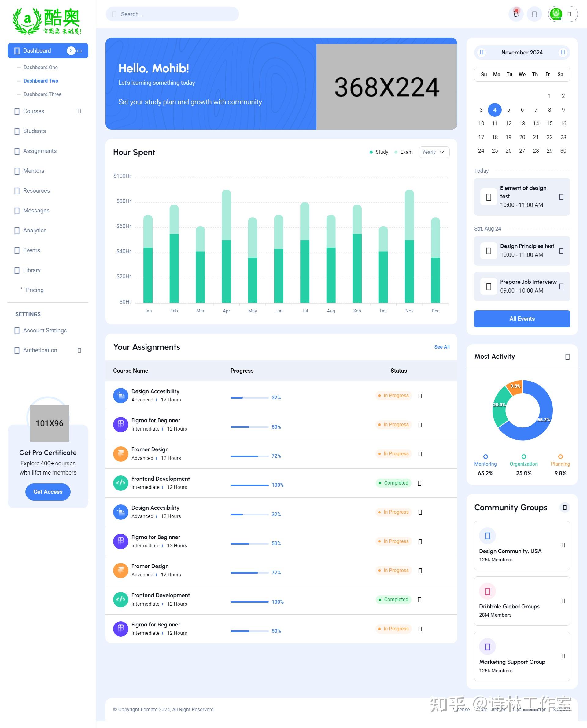
Task: Click the Frontend Development course icon
Action: point(121,483)
